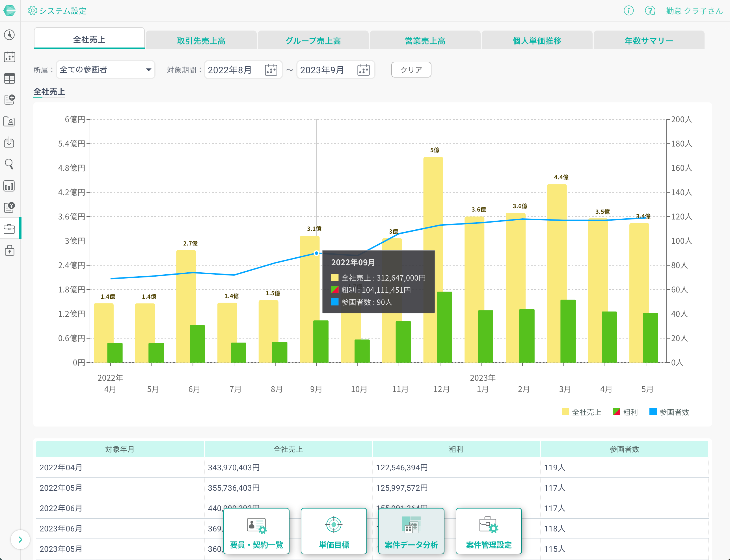Open the 単価目標 shortcut card
Viewport: 730px width, 560px height.
coord(334,531)
